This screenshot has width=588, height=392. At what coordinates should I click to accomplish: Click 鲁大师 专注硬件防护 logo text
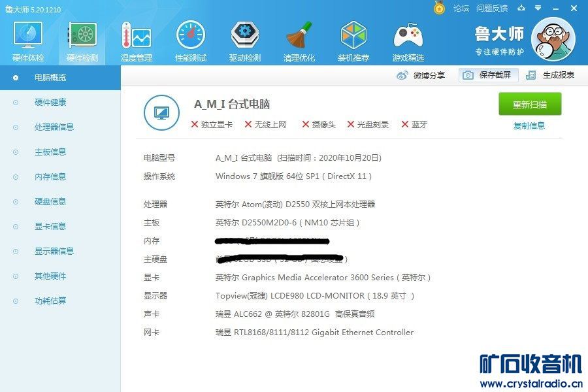(x=499, y=41)
